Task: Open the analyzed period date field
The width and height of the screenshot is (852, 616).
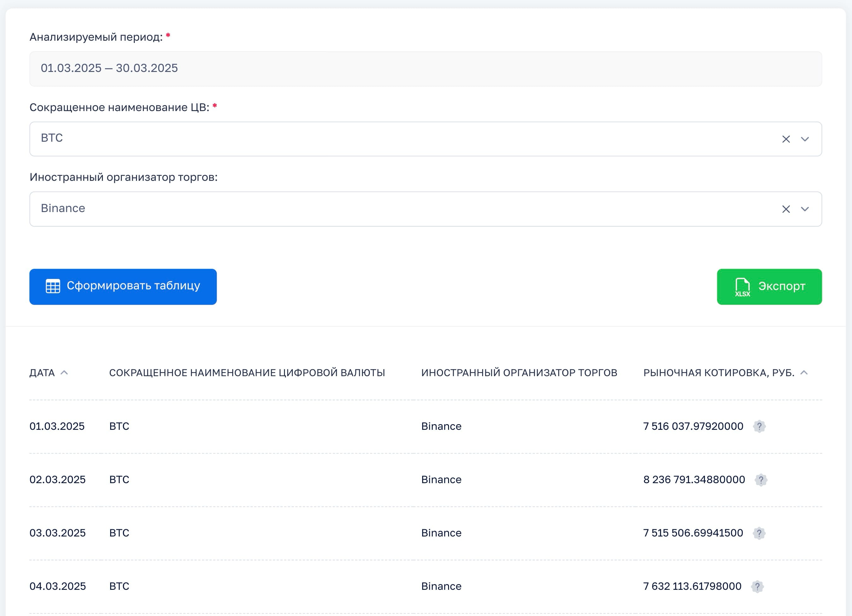Action: (x=425, y=68)
